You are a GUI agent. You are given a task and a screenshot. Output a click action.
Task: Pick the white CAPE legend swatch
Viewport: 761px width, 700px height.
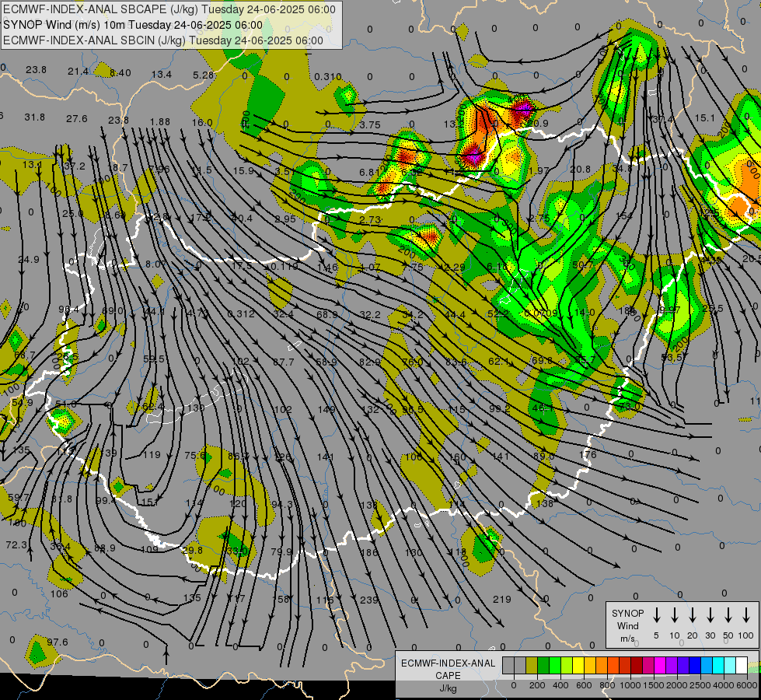(741, 666)
